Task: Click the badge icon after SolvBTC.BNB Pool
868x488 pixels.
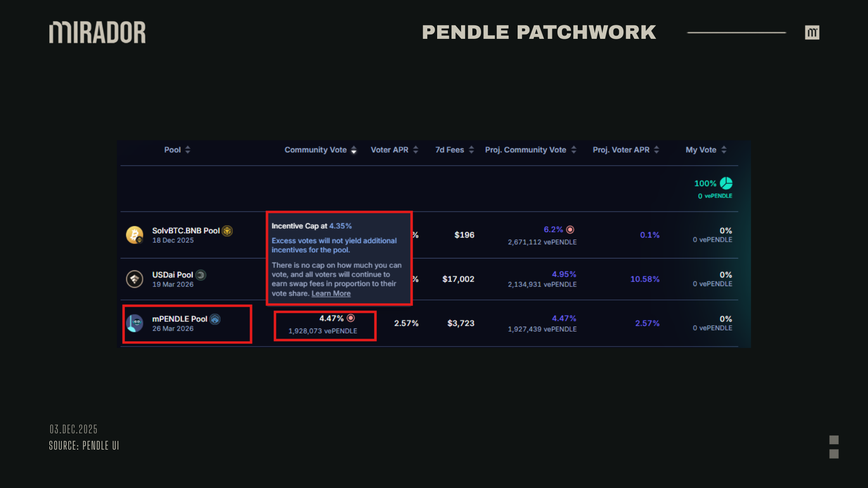Action: point(227,231)
